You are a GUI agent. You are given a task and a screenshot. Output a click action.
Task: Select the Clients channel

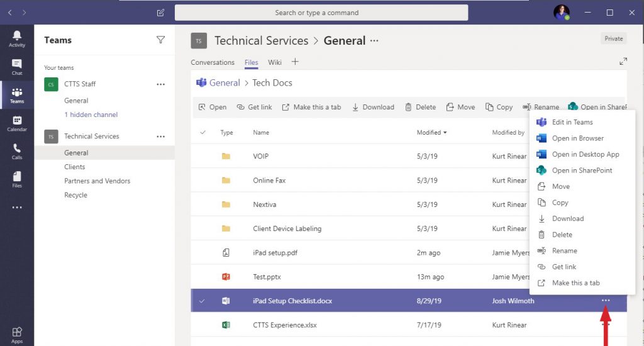click(x=74, y=167)
